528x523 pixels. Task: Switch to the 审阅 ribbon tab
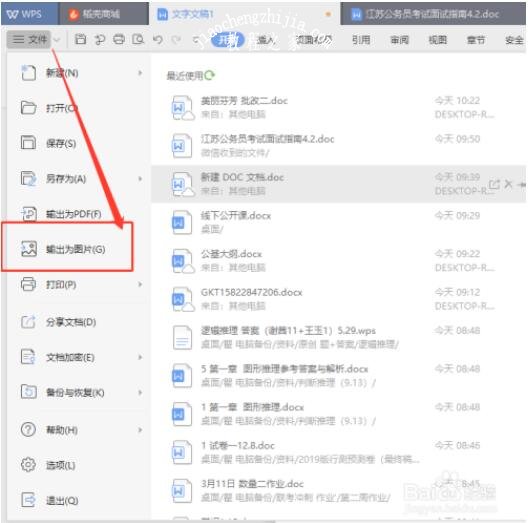[400, 40]
